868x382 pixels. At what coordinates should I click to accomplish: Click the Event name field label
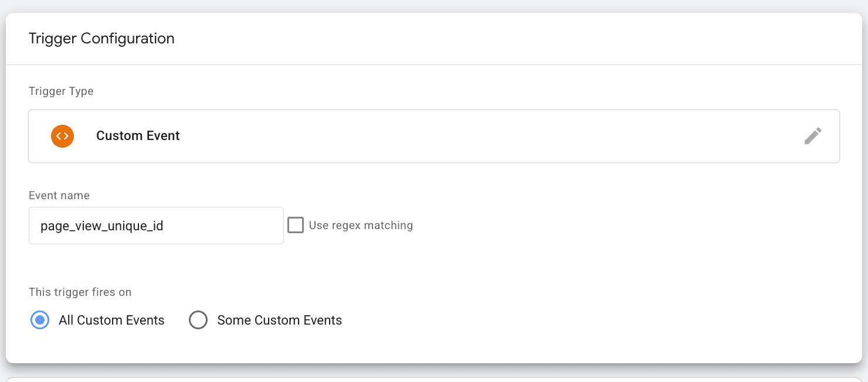[x=59, y=196]
